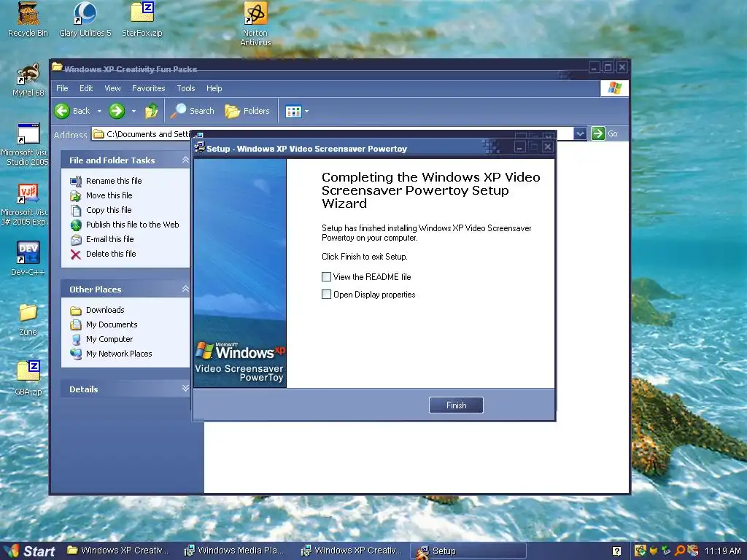
Task: Select the Norton AntiVirus desktop shortcut
Action: click(255, 24)
